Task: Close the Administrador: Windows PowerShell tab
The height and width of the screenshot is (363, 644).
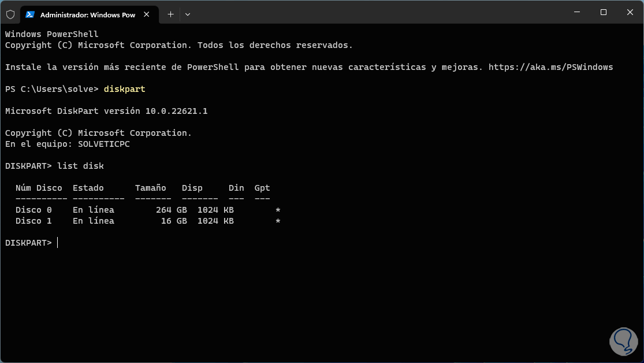Action: click(x=147, y=14)
